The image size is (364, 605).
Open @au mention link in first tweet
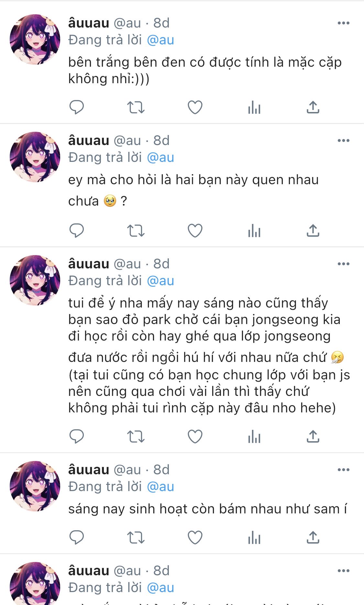click(160, 40)
